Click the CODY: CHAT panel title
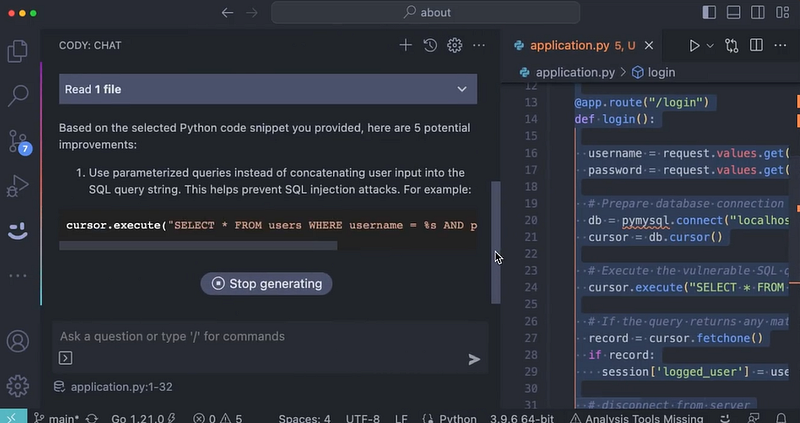 (x=90, y=45)
